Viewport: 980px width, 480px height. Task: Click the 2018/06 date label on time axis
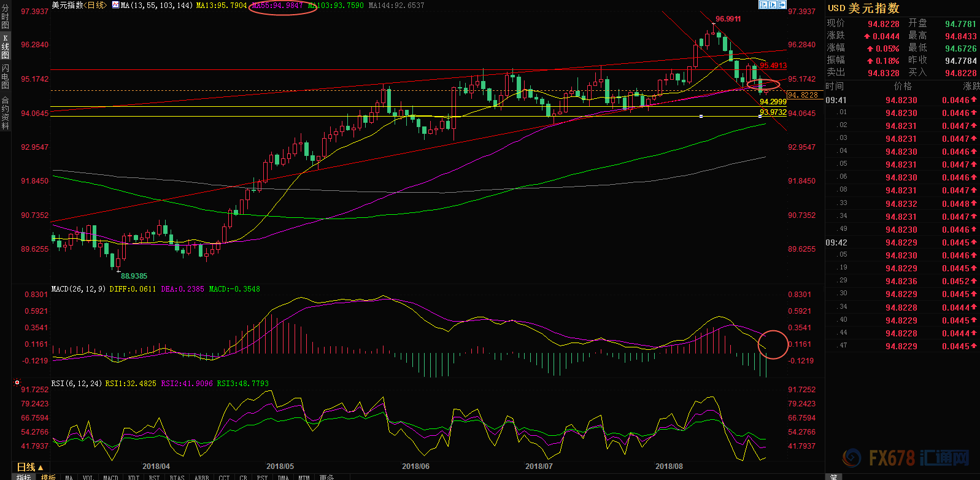(x=415, y=466)
